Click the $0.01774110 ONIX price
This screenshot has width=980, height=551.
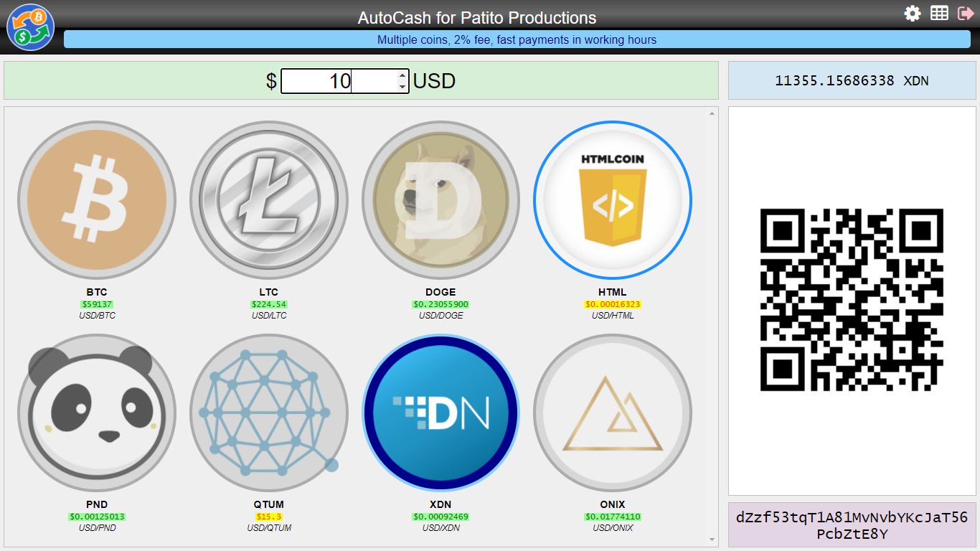pos(613,517)
